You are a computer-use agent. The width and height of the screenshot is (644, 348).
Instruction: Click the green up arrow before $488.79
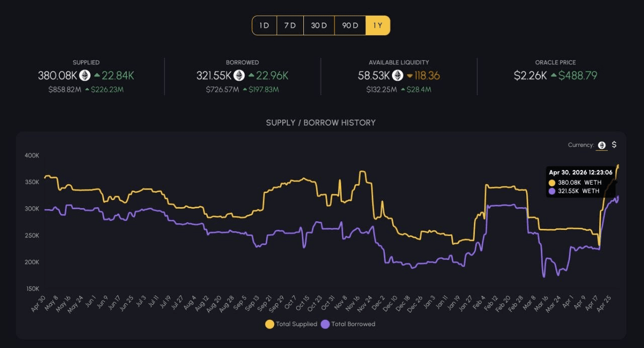(x=553, y=75)
